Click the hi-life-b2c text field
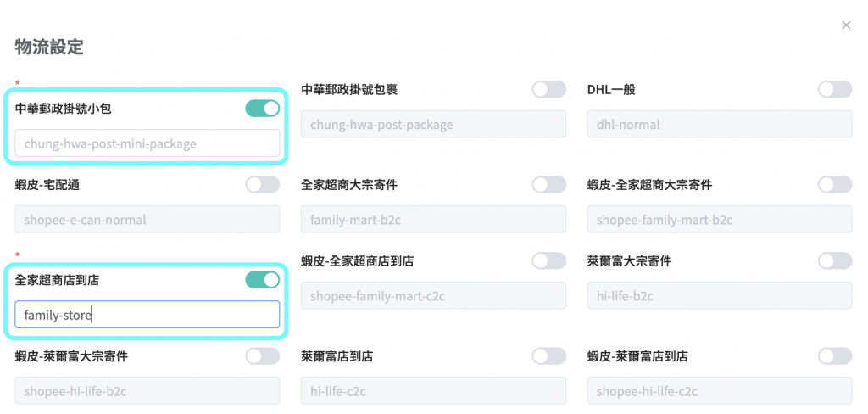Viewport: 868px width, 414px height. click(720, 296)
